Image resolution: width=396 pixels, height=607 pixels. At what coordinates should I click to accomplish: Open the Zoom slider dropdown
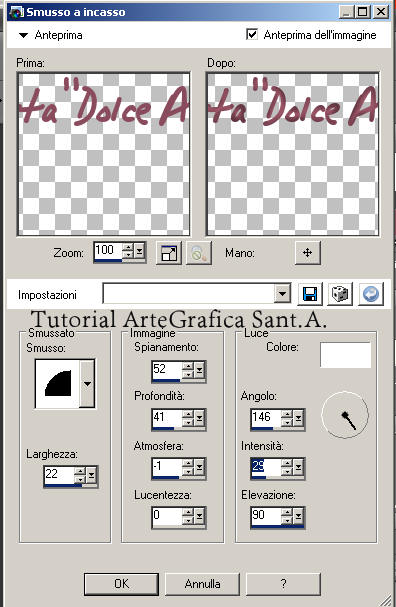139,252
